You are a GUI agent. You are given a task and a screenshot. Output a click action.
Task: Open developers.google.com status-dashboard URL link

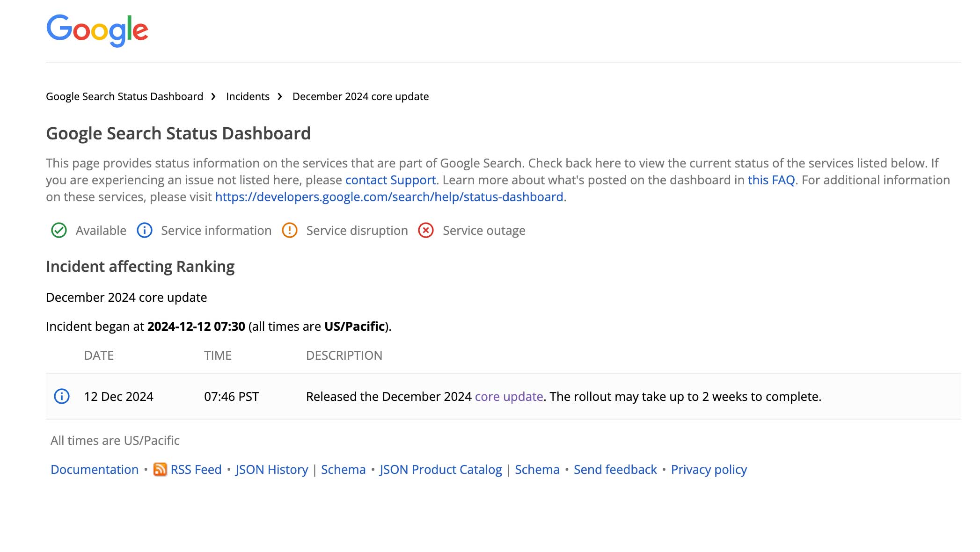click(x=389, y=197)
